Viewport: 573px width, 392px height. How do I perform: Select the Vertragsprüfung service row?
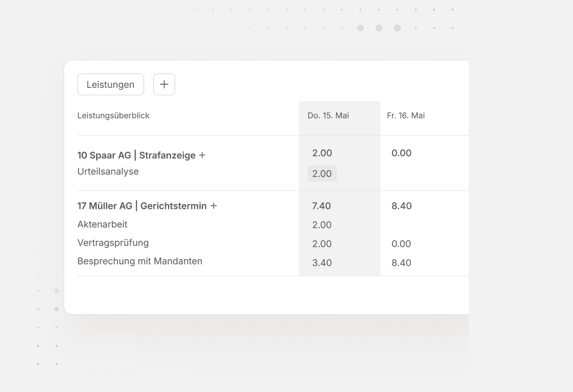coord(113,243)
